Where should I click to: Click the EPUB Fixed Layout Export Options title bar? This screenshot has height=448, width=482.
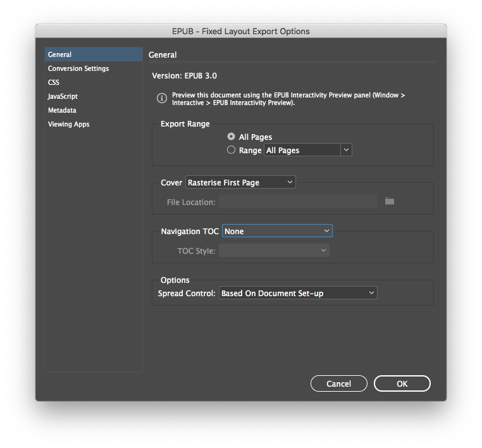[x=241, y=31]
